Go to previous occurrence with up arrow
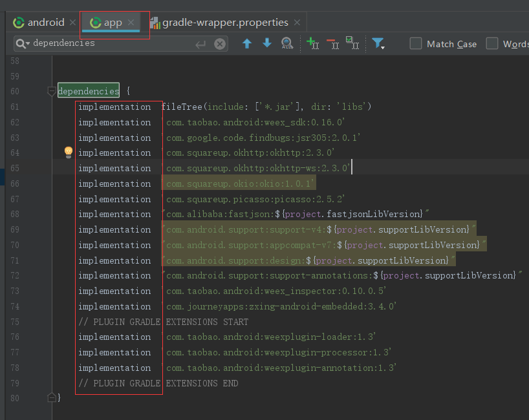This screenshot has height=420, width=529. point(247,43)
